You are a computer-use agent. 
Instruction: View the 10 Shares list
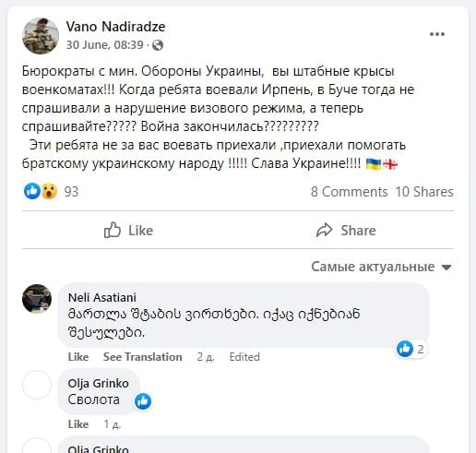[424, 192]
